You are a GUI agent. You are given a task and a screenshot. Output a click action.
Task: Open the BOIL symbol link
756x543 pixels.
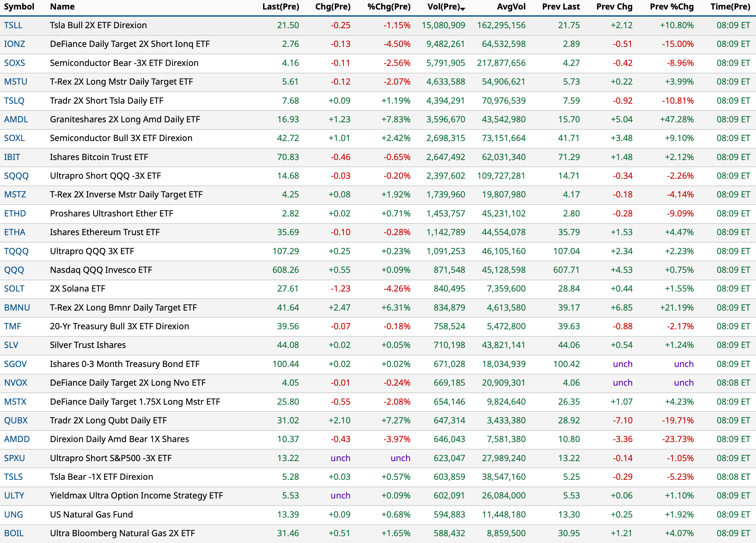[x=14, y=533]
